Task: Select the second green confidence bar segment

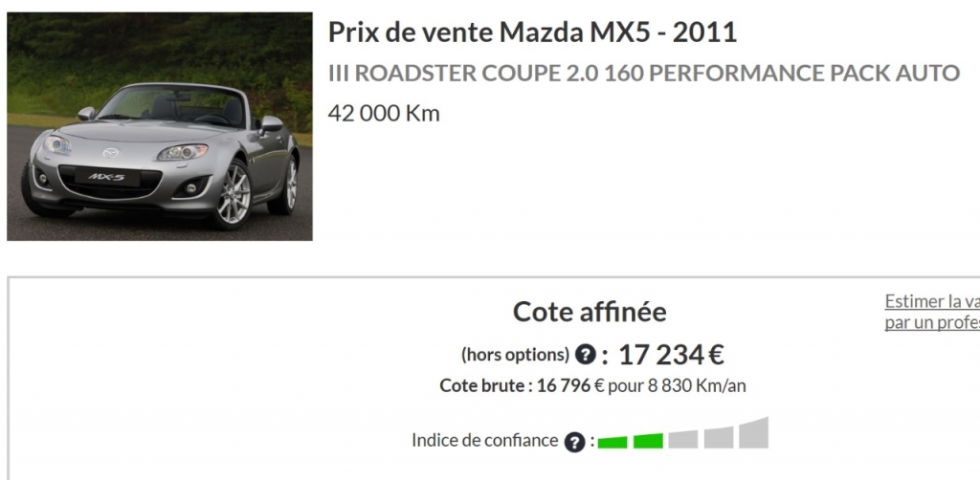Action: 648,441
